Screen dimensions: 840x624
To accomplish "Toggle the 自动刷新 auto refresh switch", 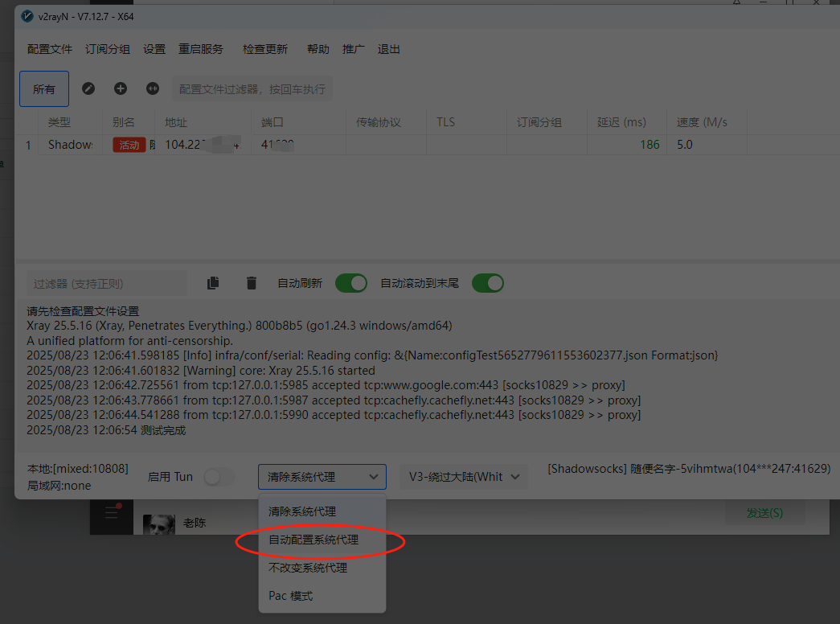I will [351, 283].
